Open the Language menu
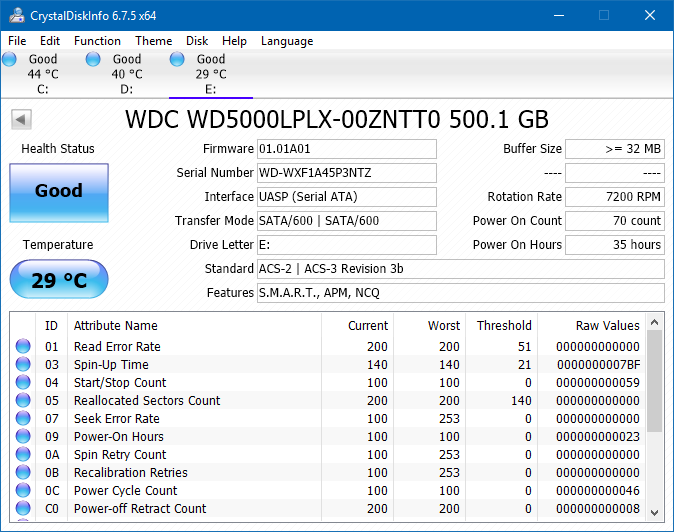 click(287, 41)
